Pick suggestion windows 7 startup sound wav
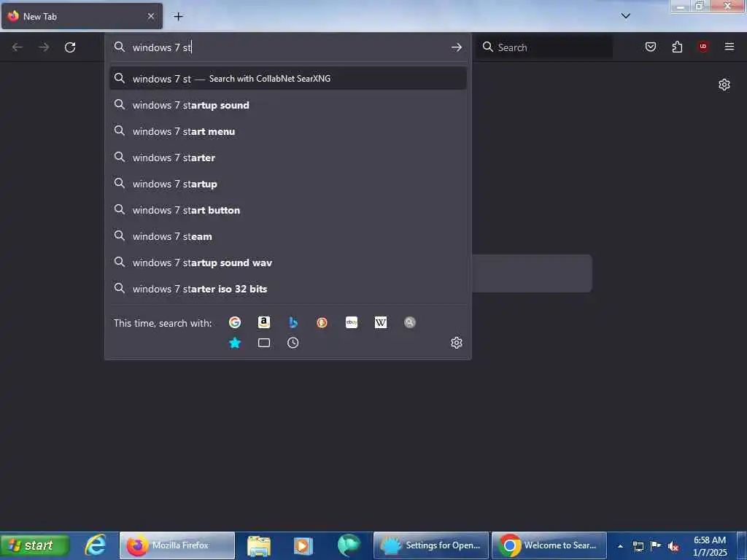The height and width of the screenshot is (560, 747). 287,262
